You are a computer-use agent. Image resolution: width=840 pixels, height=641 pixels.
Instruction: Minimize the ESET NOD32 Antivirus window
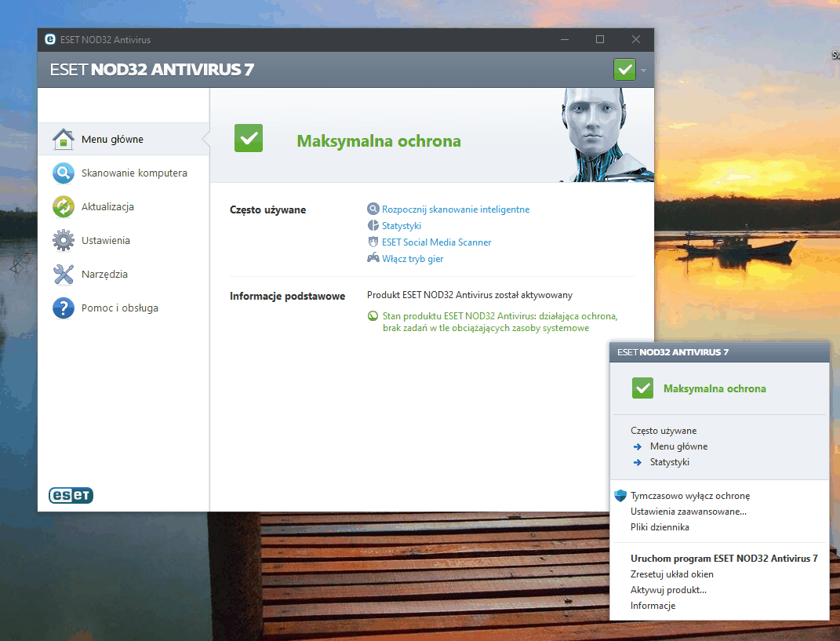(x=565, y=39)
